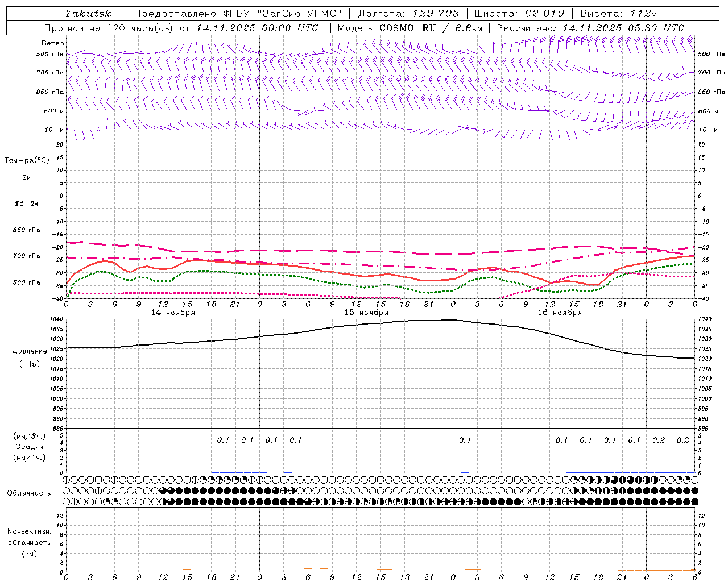Click the 'Давление' pressure panel label
This screenshot has height=582, width=728.
tap(30, 351)
